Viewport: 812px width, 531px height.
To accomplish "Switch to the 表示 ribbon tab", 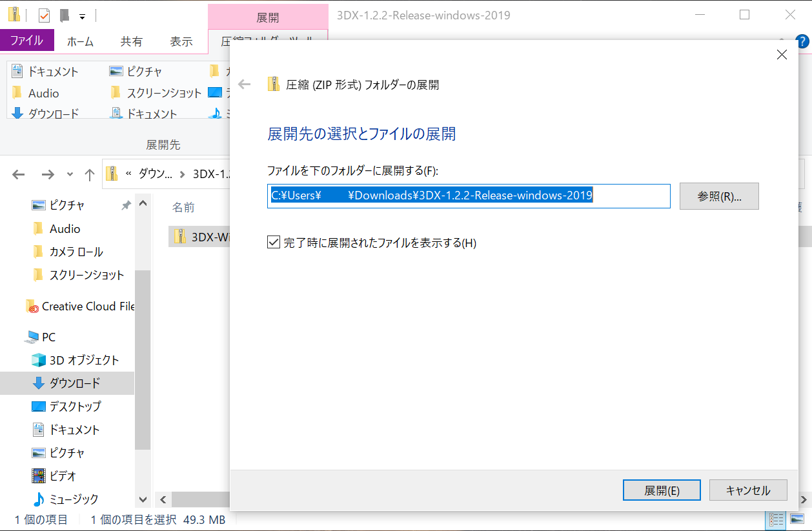I will pyautogui.click(x=181, y=41).
